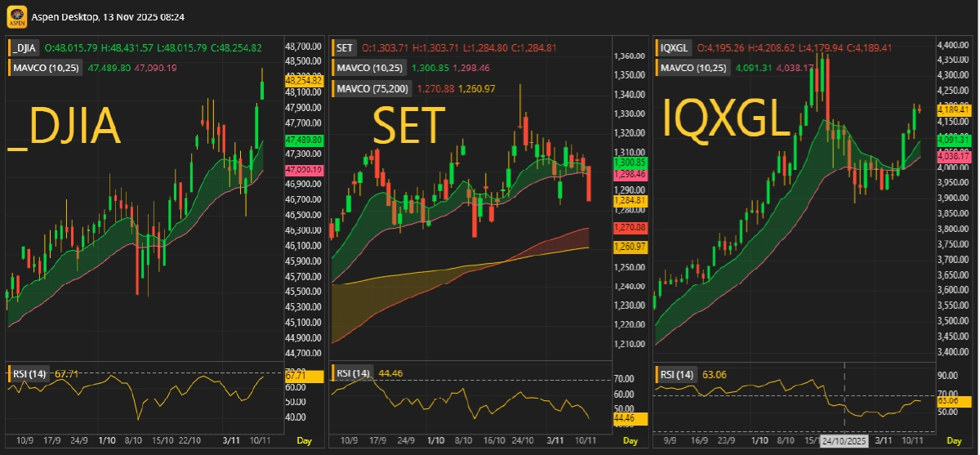The height and width of the screenshot is (455, 980).
Task: Select the SET symbol label
Action: point(345,48)
